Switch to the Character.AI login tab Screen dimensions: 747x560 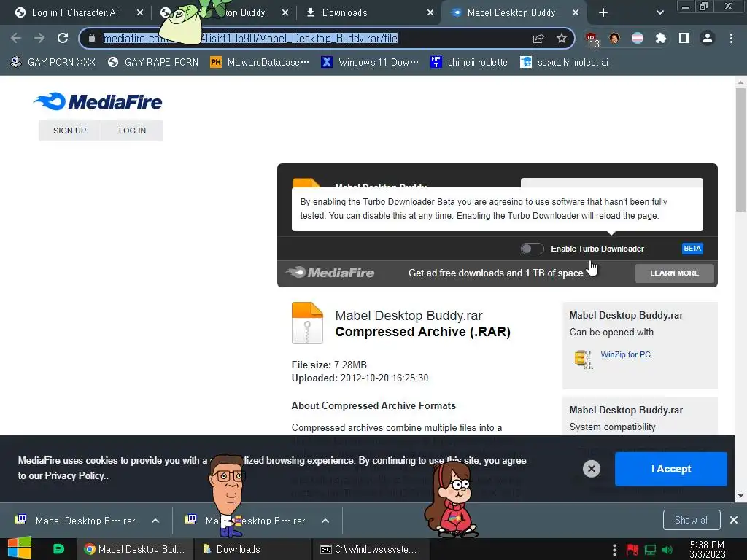(x=75, y=12)
